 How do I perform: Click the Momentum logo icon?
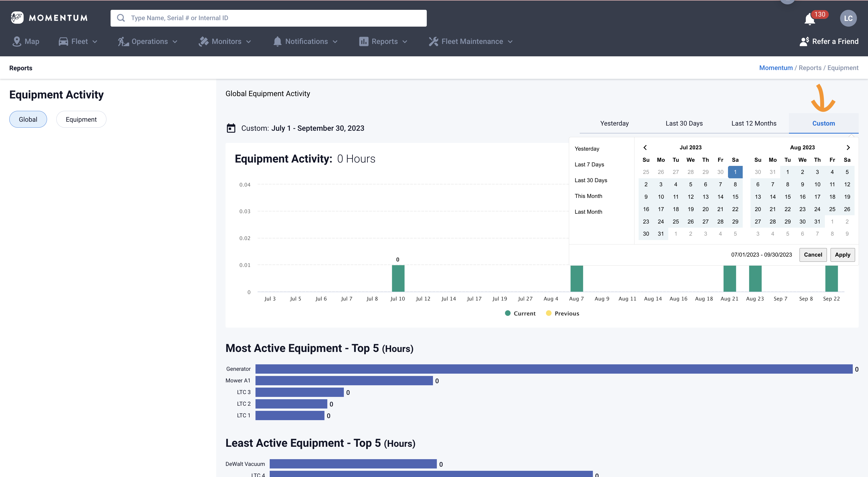tap(17, 18)
